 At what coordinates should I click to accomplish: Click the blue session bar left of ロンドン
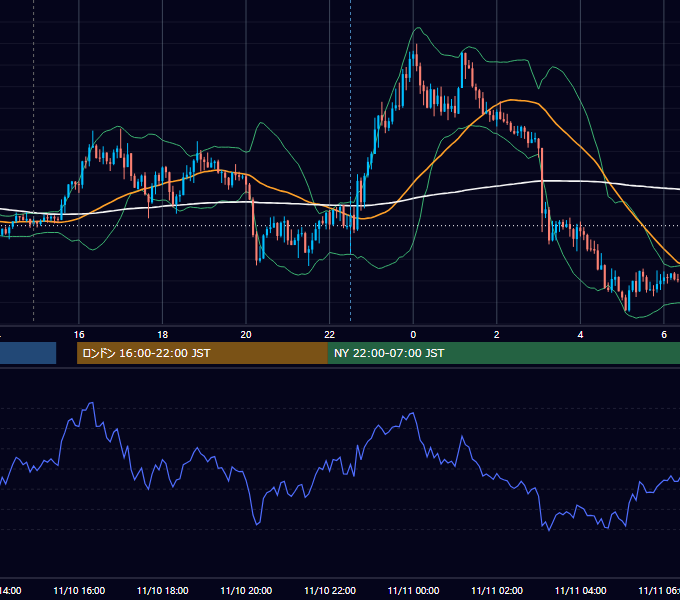(x=28, y=353)
